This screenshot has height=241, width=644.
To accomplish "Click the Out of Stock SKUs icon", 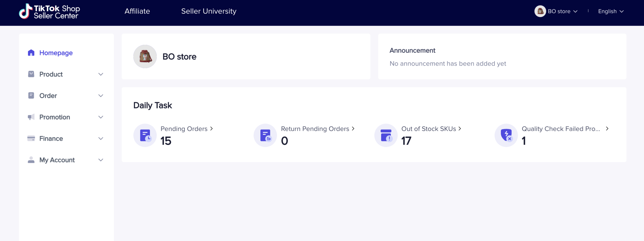I will coord(386,135).
